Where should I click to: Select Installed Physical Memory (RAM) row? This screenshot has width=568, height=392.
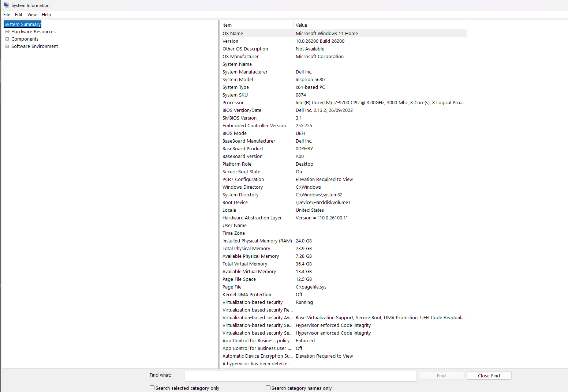click(x=344, y=241)
